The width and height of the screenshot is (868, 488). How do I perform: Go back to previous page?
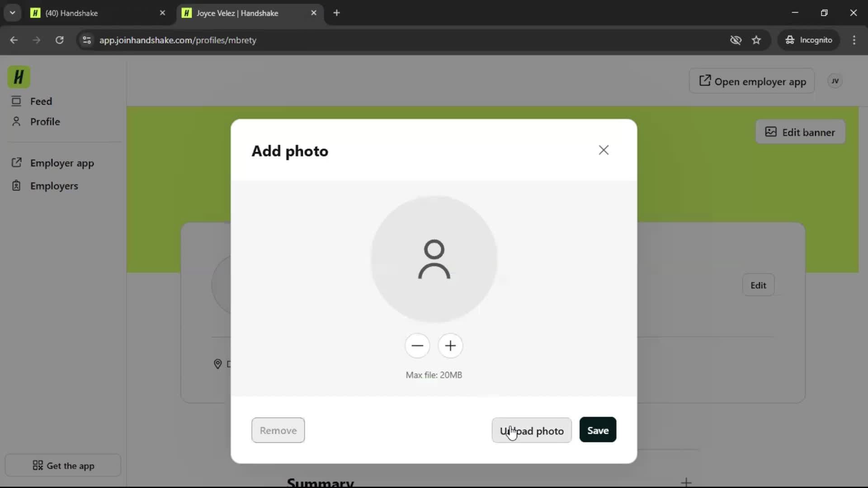point(14,40)
